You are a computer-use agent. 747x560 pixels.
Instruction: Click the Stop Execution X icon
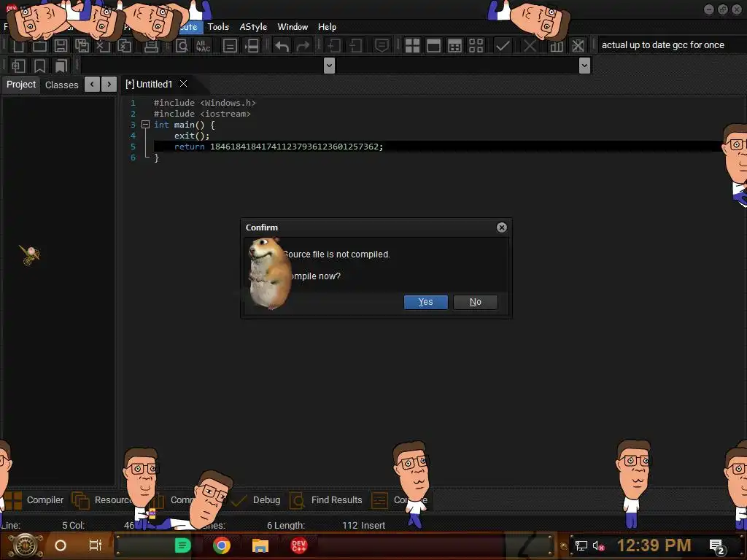[x=530, y=46]
